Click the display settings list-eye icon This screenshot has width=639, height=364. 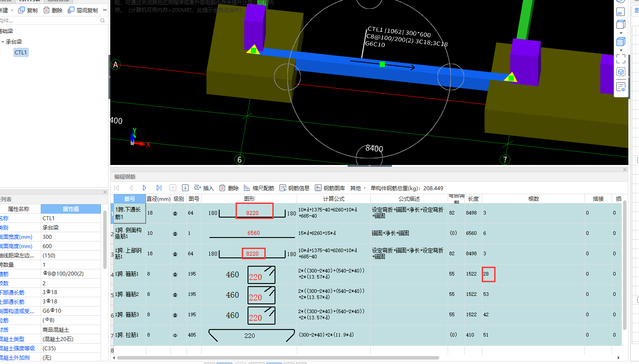pyautogui.click(x=620, y=86)
